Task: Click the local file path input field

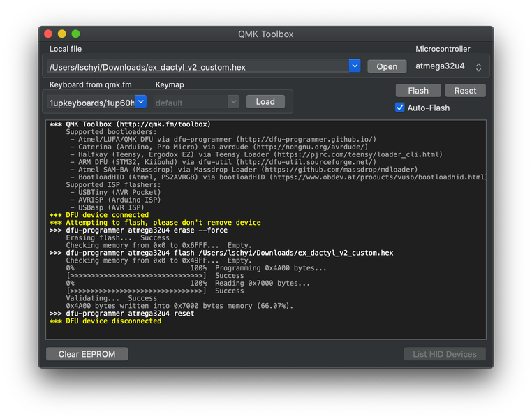Action: 198,66
